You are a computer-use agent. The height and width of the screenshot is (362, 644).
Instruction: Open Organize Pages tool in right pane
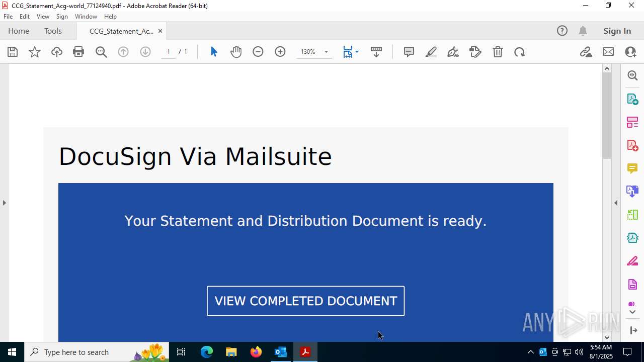click(x=632, y=122)
